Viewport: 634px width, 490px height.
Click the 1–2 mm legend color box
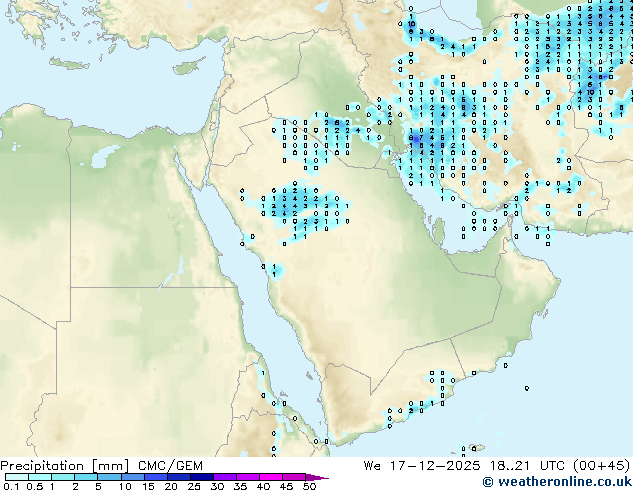(x=63, y=477)
